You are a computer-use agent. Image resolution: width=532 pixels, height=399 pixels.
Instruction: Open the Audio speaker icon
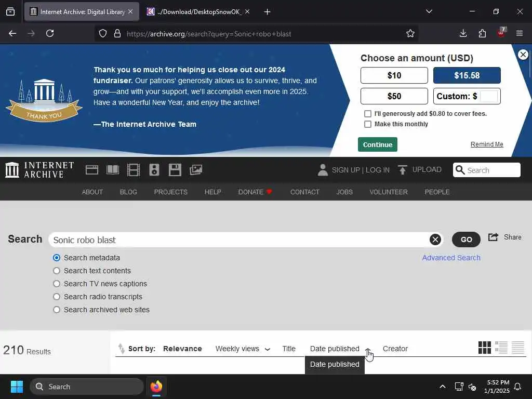tap(154, 170)
